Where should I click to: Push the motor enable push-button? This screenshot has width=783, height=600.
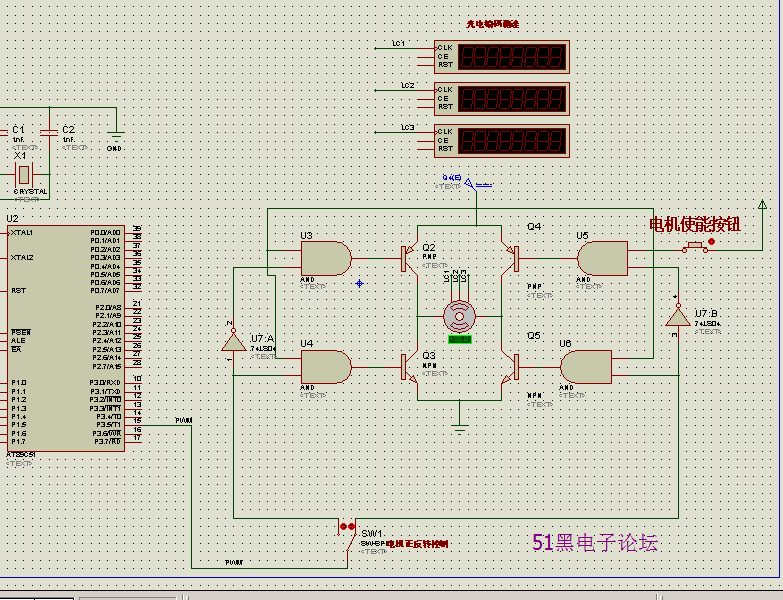[x=695, y=246]
